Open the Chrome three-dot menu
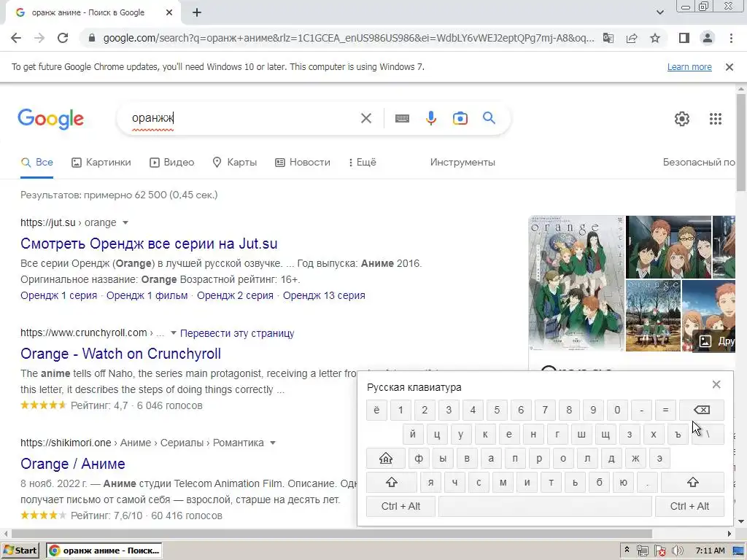Viewport: 747px width, 560px height. click(731, 38)
